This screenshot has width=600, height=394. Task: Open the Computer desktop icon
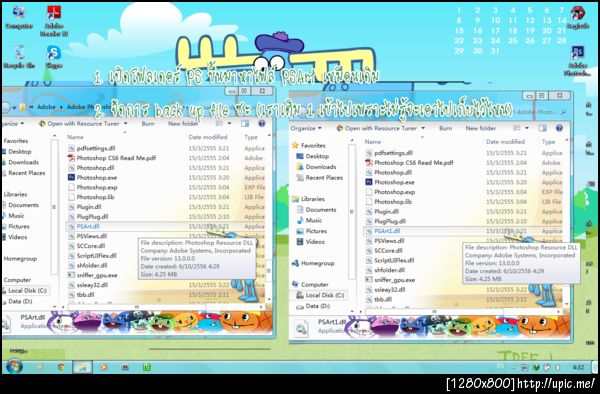tap(18, 17)
